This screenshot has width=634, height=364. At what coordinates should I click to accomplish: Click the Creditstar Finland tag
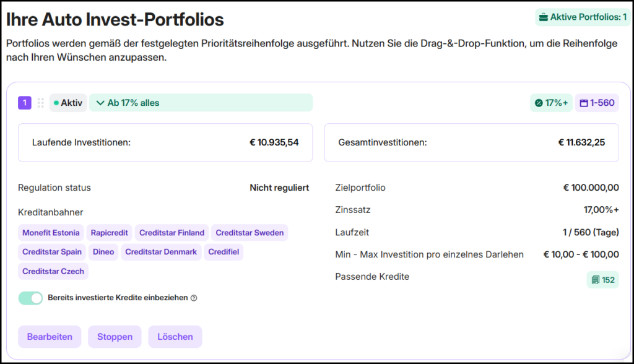(172, 233)
